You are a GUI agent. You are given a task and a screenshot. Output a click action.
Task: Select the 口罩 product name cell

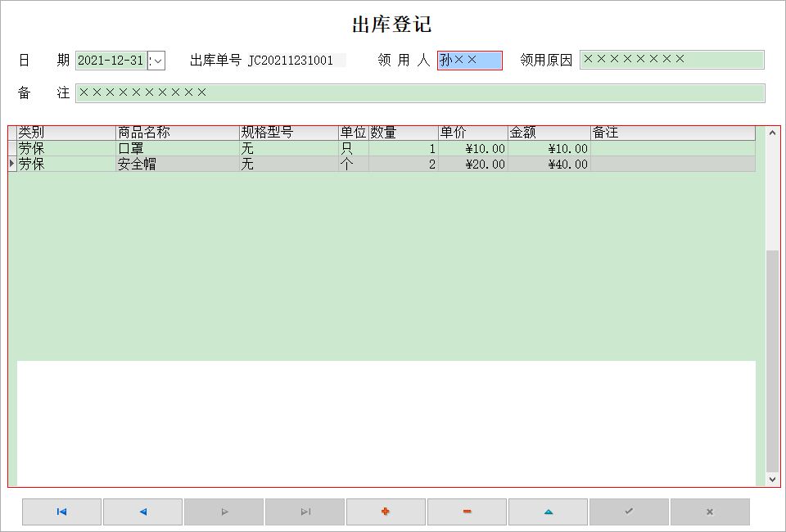[178, 149]
